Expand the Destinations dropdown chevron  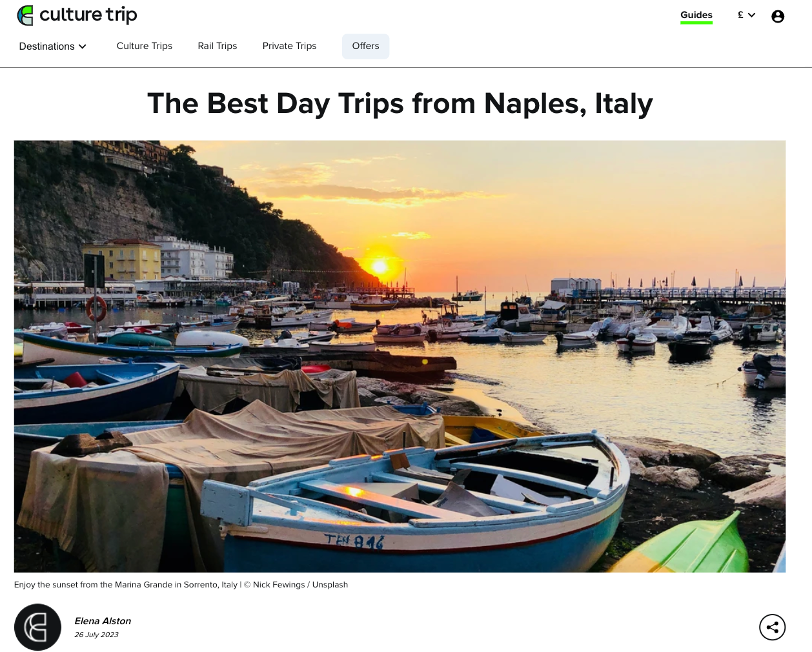82,46
